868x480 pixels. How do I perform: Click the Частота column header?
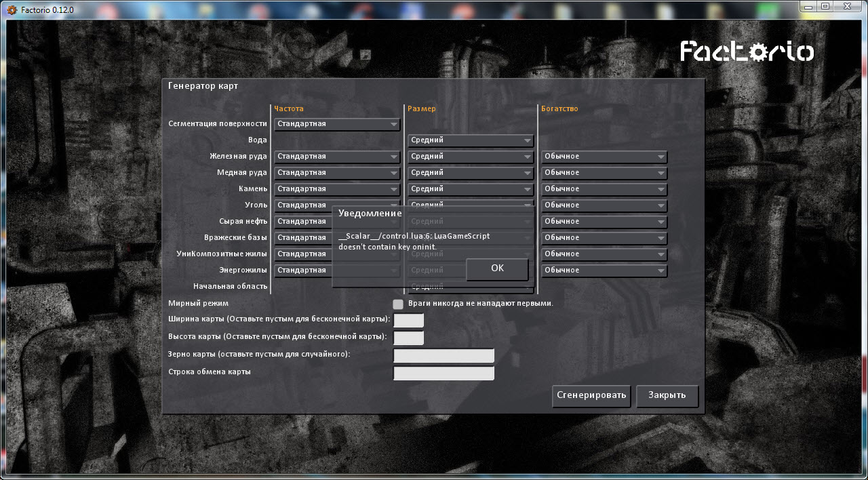tap(289, 108)
